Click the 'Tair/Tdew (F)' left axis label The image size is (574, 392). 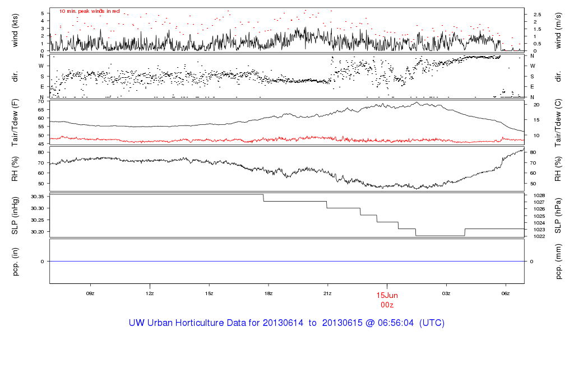pyautogui.click(x=15, y=122)
